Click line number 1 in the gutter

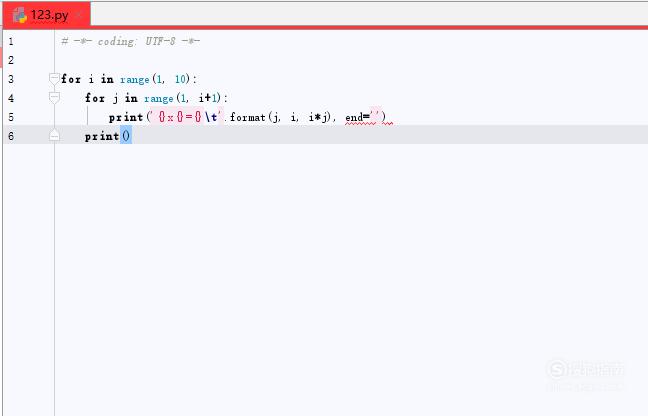(x=11, y=41)
